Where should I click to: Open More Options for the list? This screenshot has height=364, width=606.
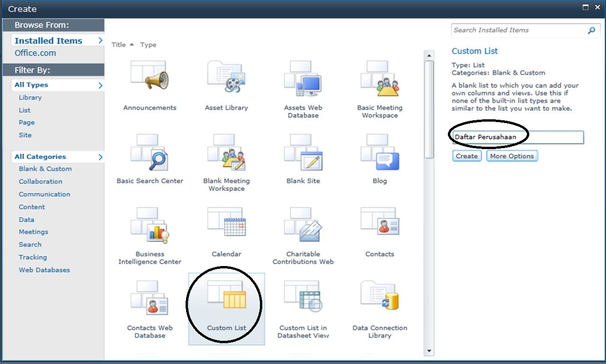pyautogui.click(x=512, y=156)
